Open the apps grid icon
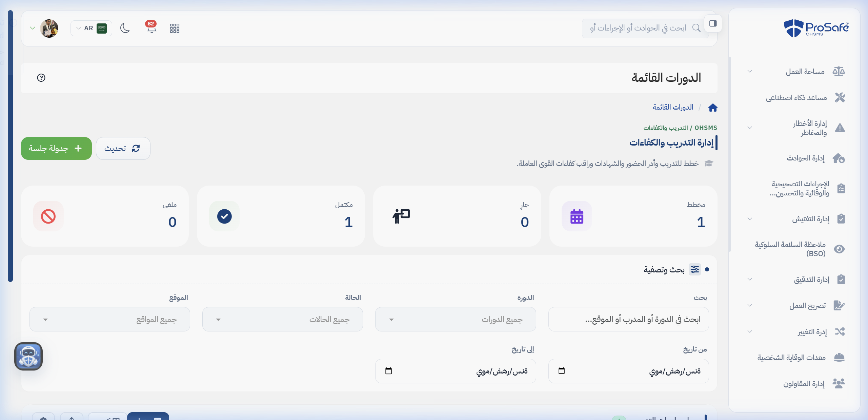 click(x=175, y=28)
